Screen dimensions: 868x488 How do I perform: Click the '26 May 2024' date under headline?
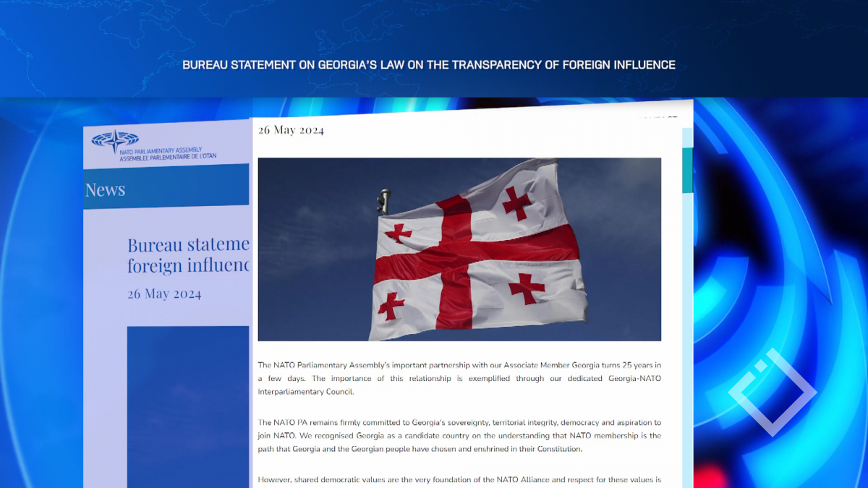(x=164, y=294)
